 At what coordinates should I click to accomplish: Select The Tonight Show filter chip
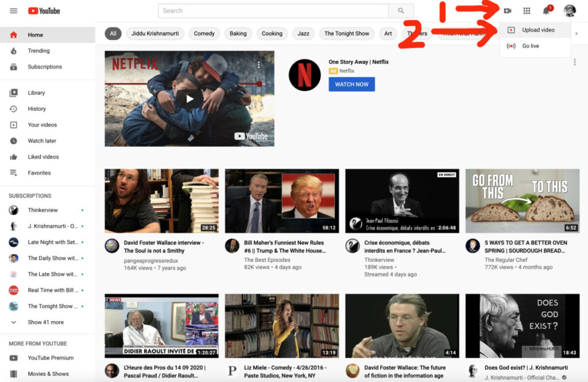point(346,33)
